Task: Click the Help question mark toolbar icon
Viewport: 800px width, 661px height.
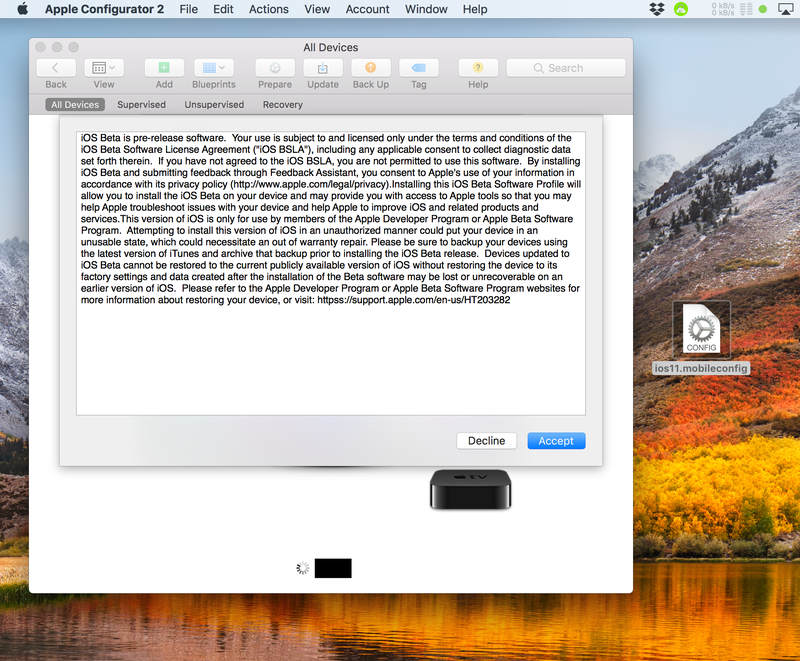Action: [x=478, y=68]
